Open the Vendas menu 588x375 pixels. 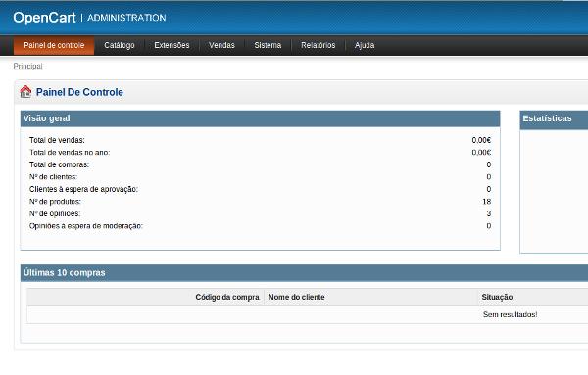tap(221, 45)
